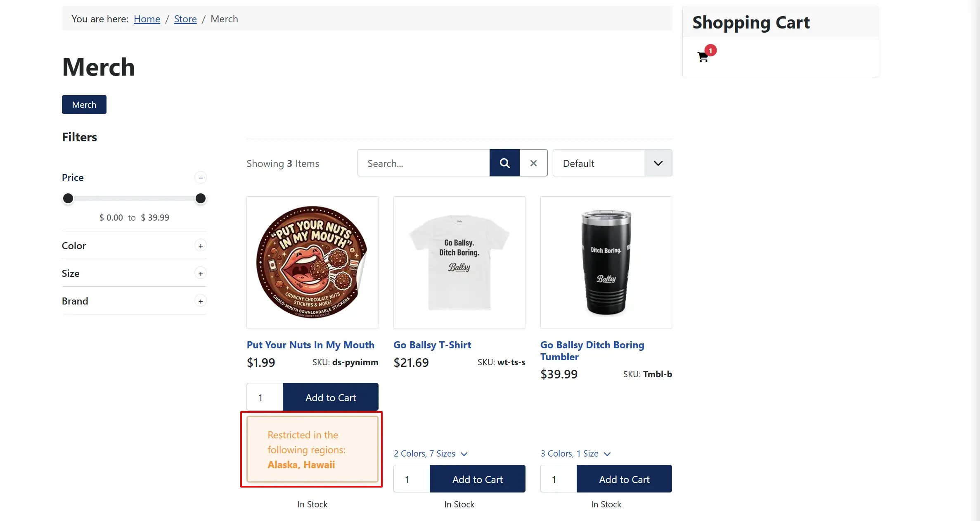Open the Go Ballsy T-Shirt product image
The image size is (980, 521).
[x=459, y=262]
